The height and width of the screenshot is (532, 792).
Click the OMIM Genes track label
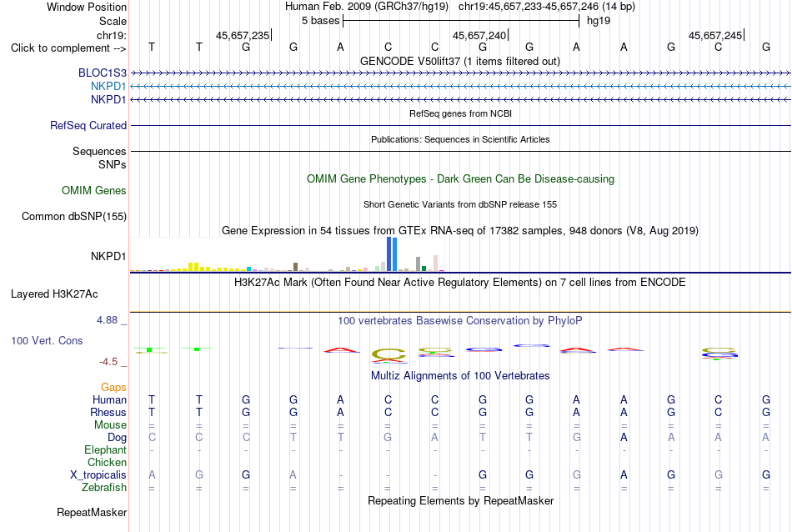(94, 190)
